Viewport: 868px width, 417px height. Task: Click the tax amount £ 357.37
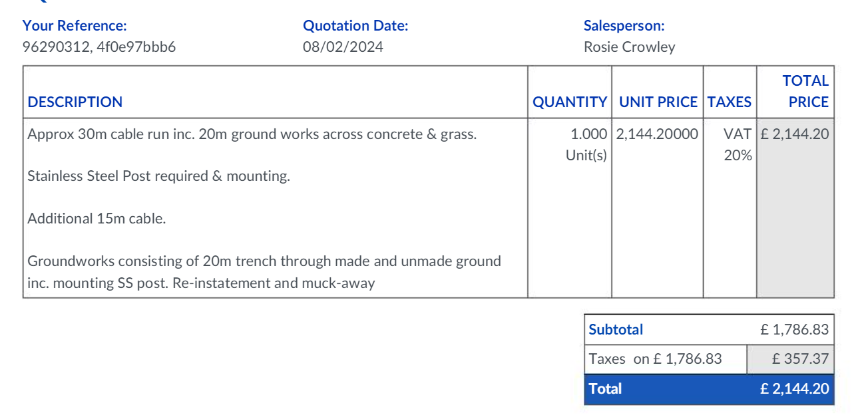(x=800, y=359)
